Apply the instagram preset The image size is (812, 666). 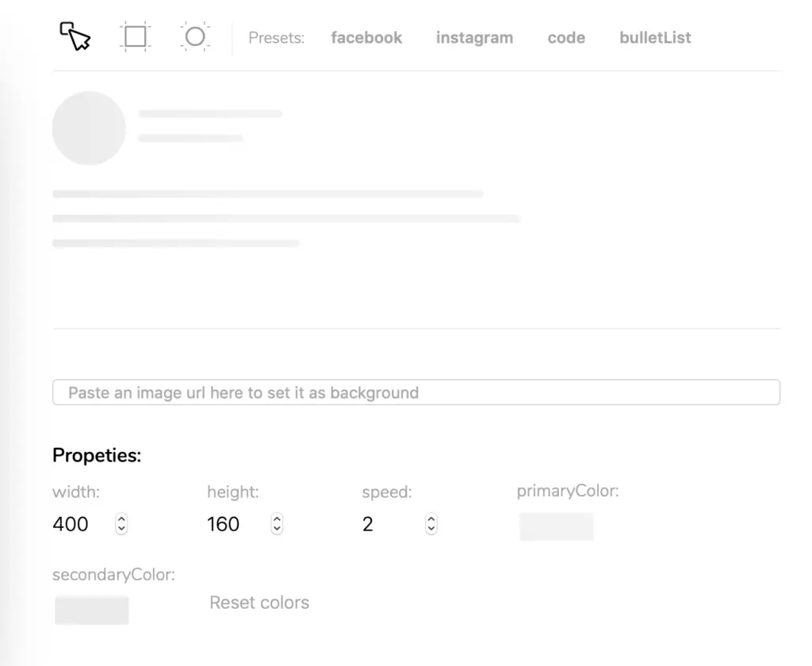pyautogui.click(x=474, y=37)
